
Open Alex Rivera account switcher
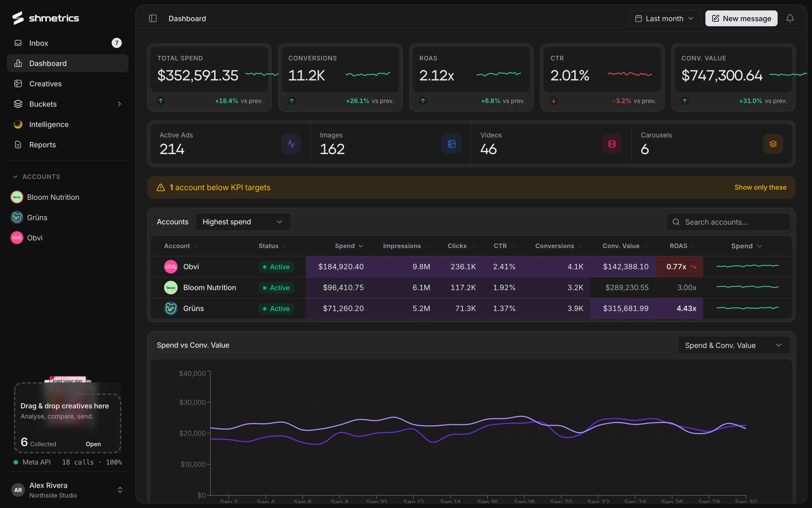(67, 490)
